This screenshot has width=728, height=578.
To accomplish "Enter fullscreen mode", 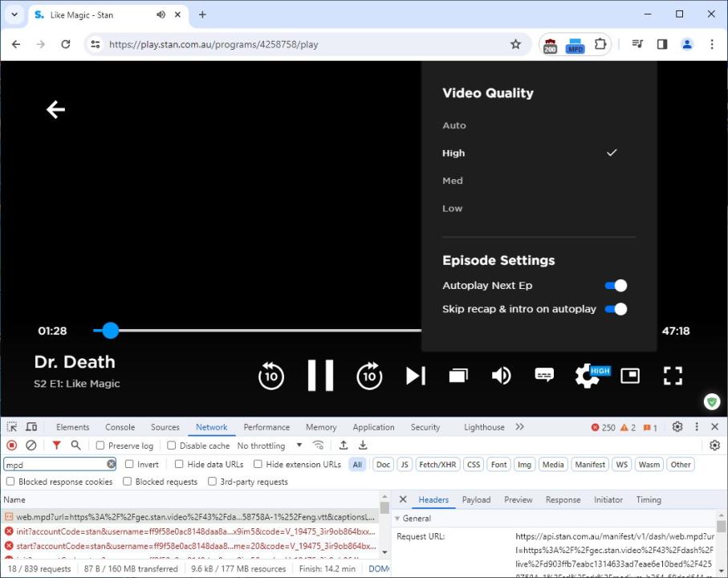I will click(x=673, y=376).
